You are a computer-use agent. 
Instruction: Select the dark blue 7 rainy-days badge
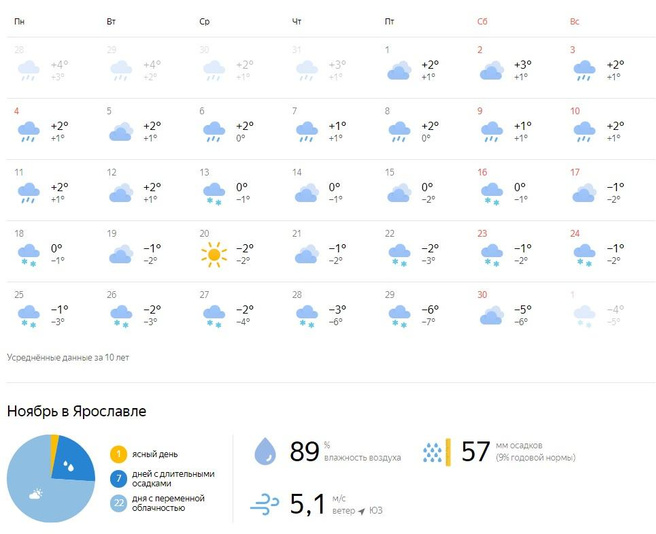[x=118, y=479]
